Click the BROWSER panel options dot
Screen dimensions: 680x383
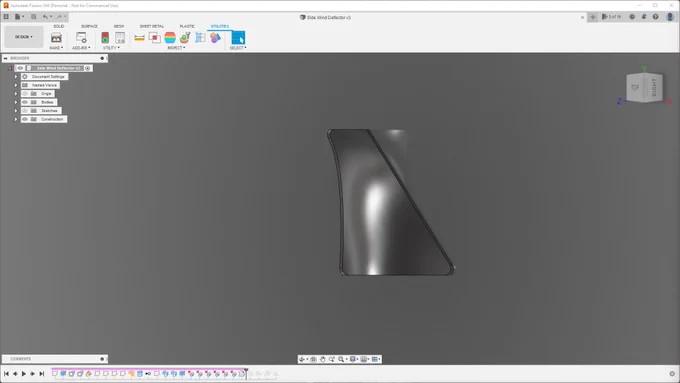click(102, 58)
